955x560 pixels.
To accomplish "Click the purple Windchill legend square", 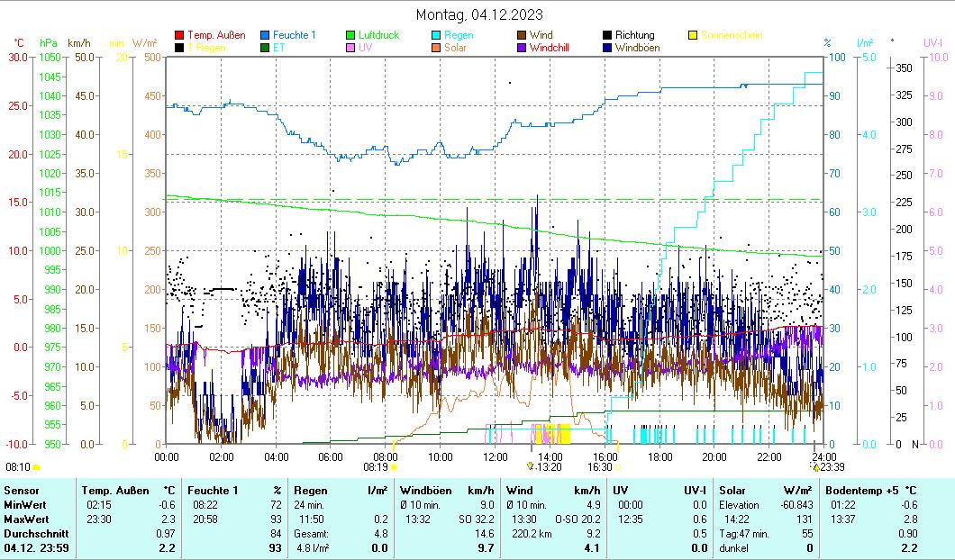I will [x=523, y=48].
